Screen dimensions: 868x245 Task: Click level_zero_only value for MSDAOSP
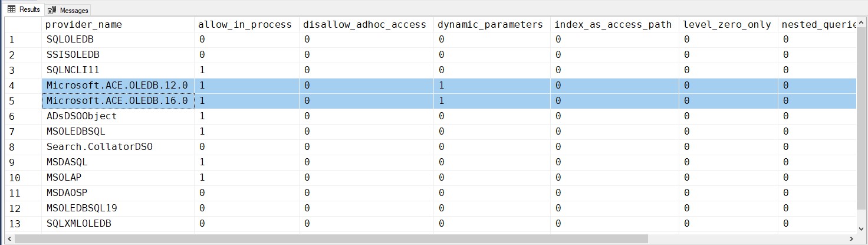728,193
